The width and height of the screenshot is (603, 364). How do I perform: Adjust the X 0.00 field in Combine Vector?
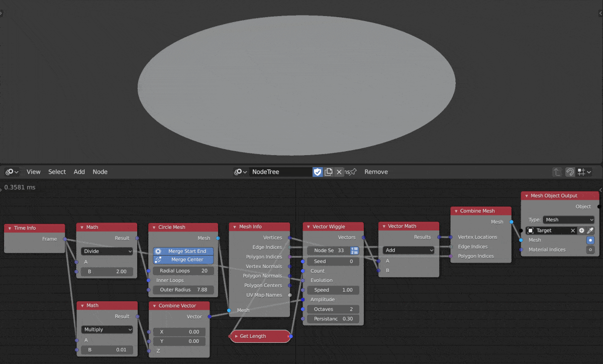179,332
